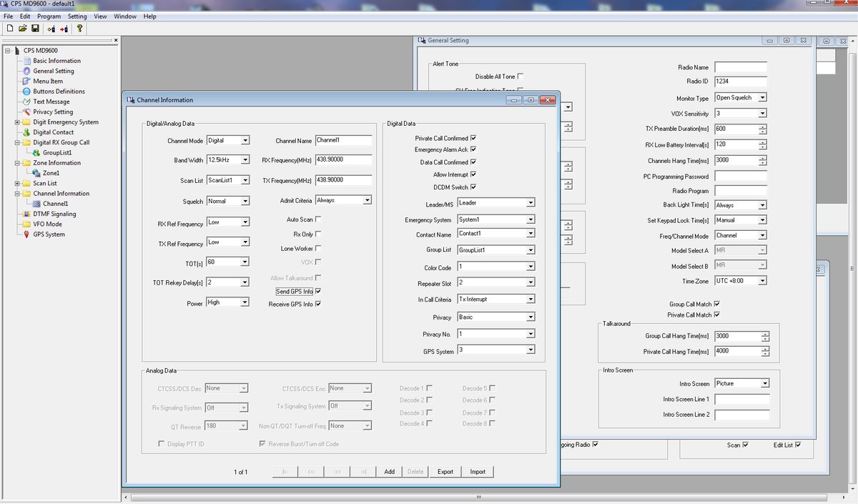Open the Channel1 tree icon
The height and width of the screenshot is (504, 858).
point(36,204)
